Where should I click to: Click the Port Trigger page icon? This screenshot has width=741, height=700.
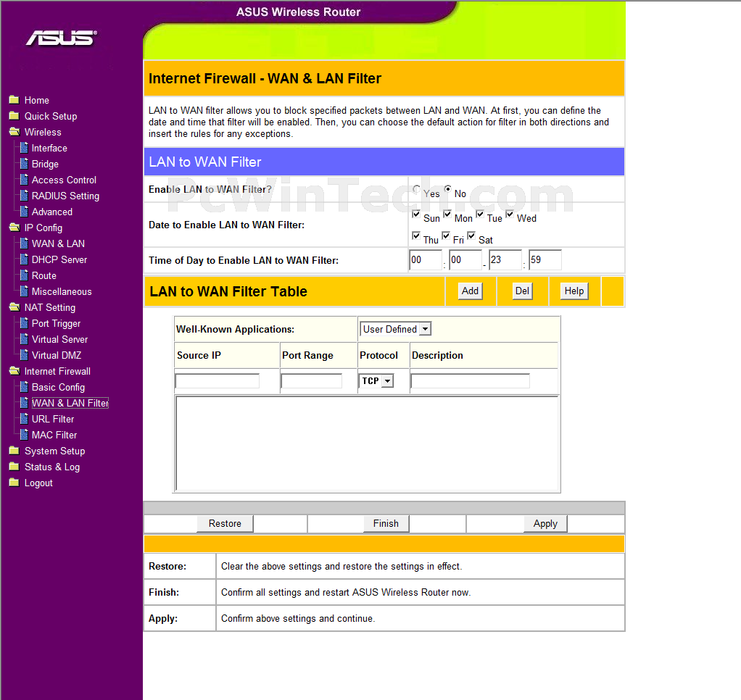pos(24,323)
